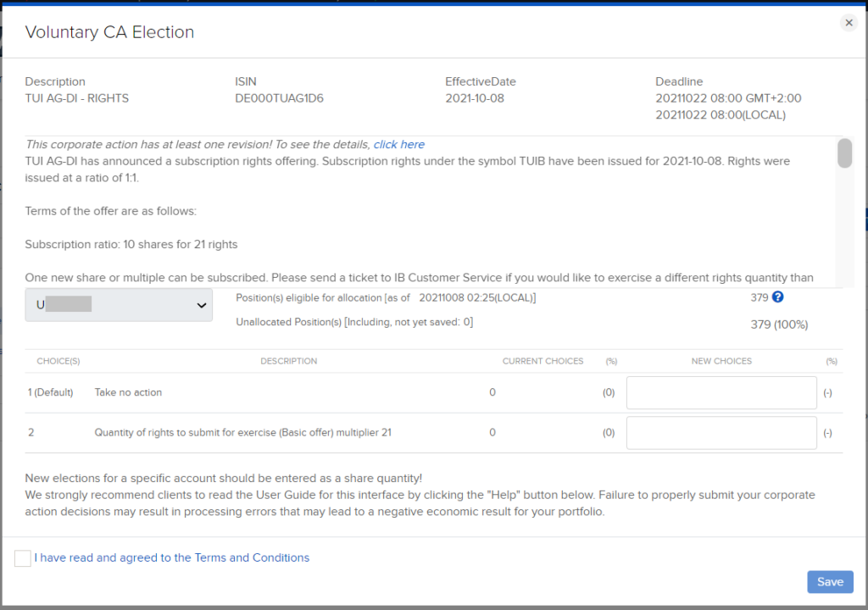The width and height of the screenshot is (868, 610).
Task: Click the blue help question mark icon
Action: [778, 297]
